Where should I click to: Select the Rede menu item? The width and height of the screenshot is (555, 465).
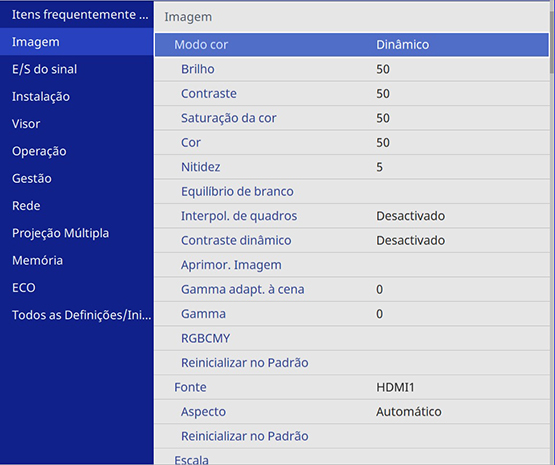[x=76, y=205]
